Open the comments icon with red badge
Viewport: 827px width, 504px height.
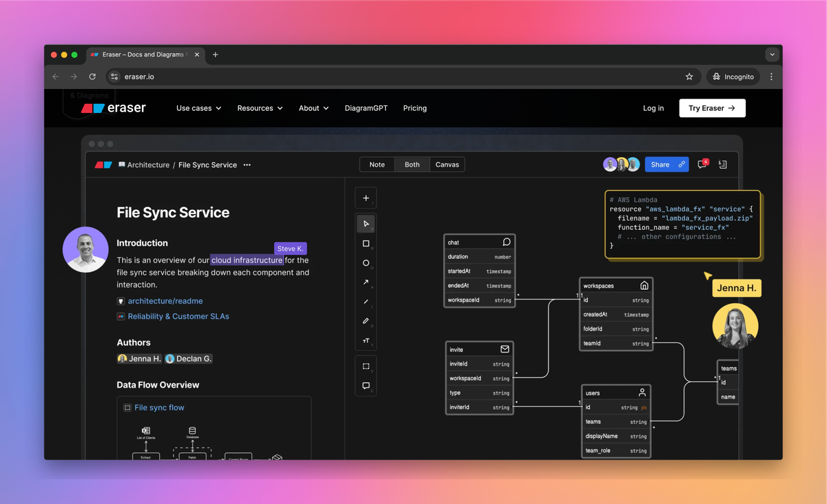click(702, 165)
